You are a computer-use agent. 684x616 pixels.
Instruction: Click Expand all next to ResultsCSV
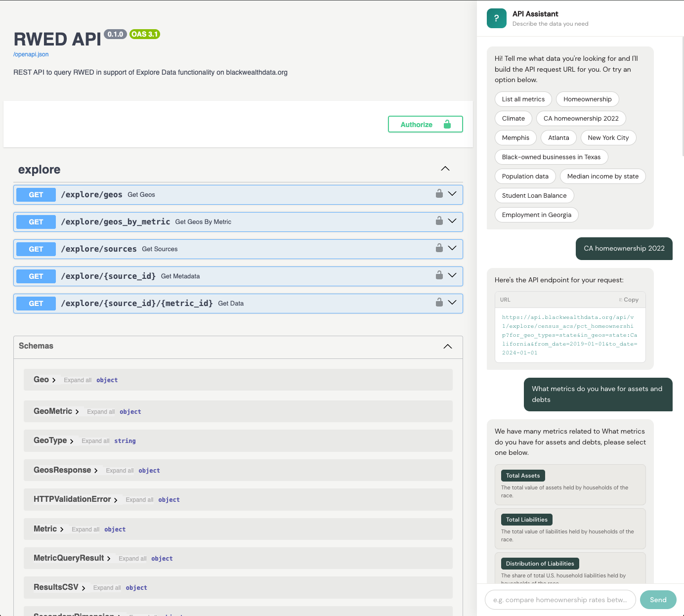(107, 588)
